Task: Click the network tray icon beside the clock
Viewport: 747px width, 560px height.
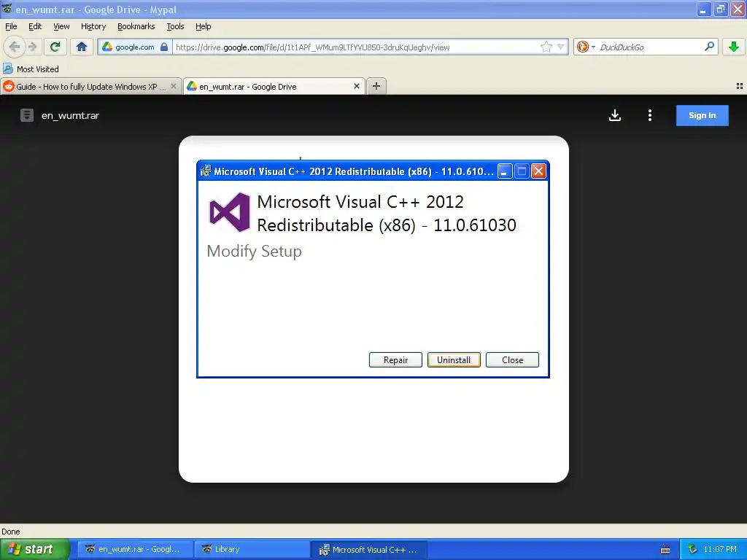Action: coord(692,549)
